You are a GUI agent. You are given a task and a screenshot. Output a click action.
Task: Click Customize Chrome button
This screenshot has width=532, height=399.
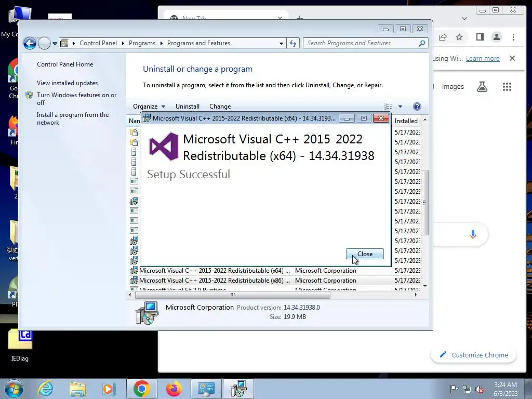click(474, 355)
